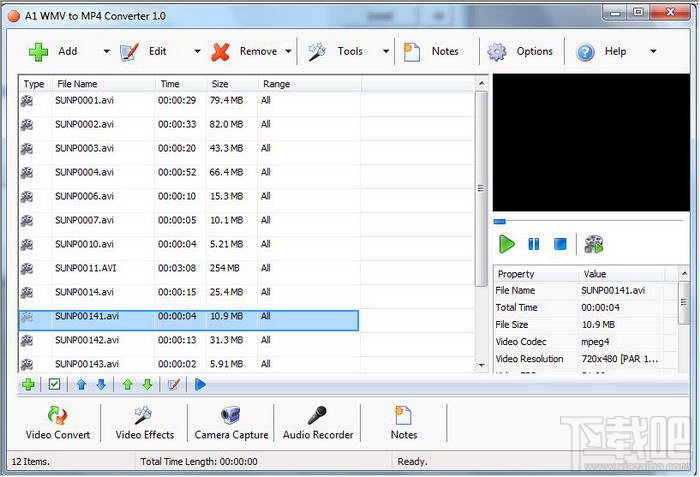700x477 pixels.
Task: Expand the Help dropdown arrow
Action: click(653, 51)
